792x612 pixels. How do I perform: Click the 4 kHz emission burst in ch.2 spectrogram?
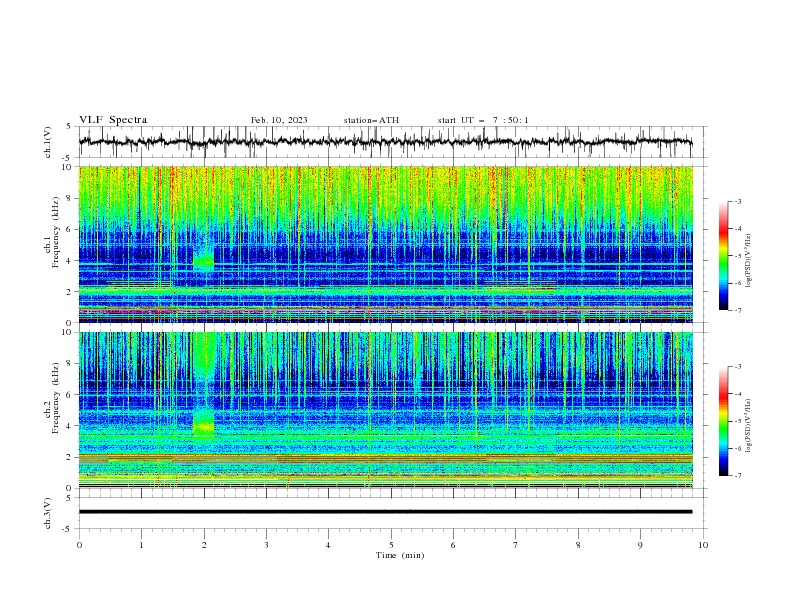(x=204, y=426)
